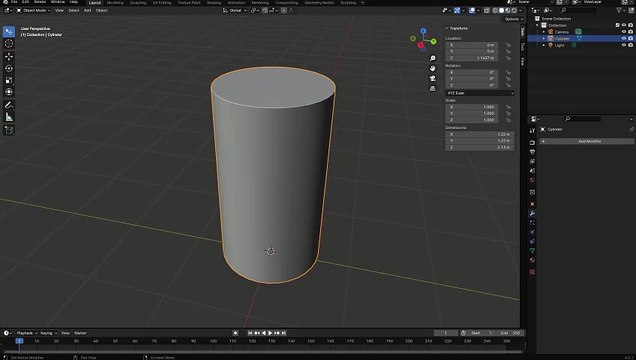This screenshot has height=360, width=636.
Task: Toggle lock on Location X
Action: (508, 45)
